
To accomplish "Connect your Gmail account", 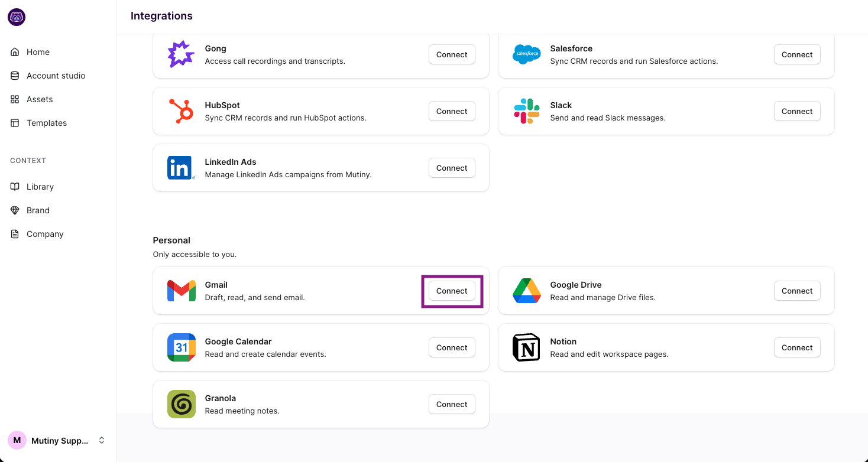I will 452,291.
